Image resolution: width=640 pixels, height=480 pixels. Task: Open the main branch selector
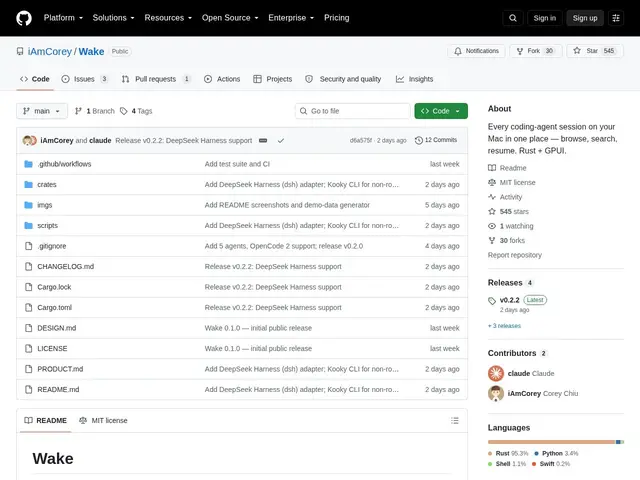pyautogui.click(x=42, y=111)
